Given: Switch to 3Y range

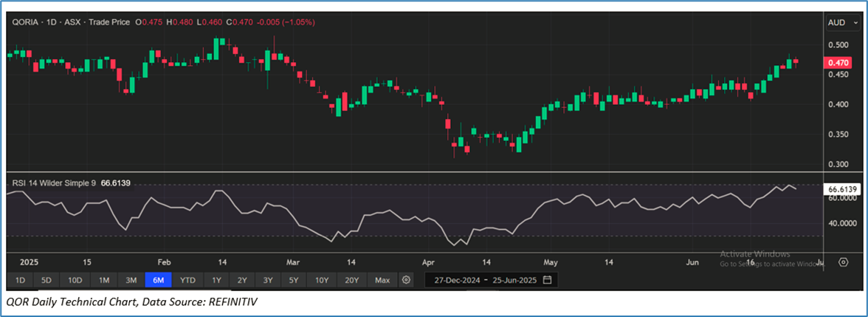Looking at the screenshot, I should (268, 280).
